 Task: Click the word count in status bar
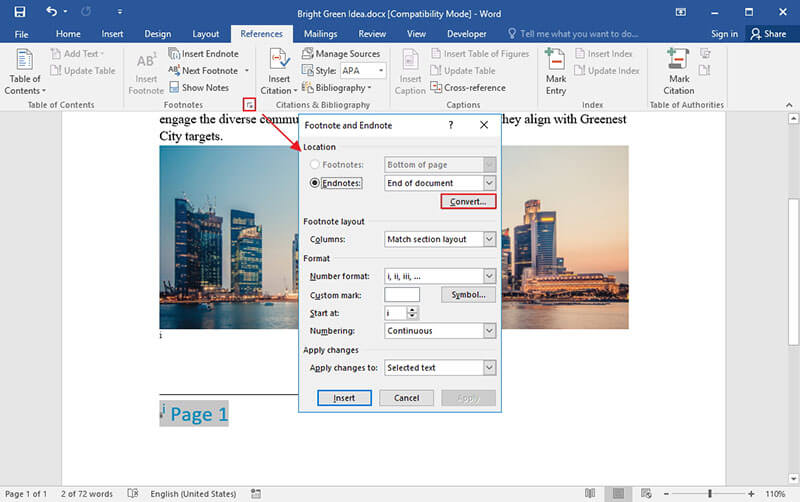tap(87, 494)
